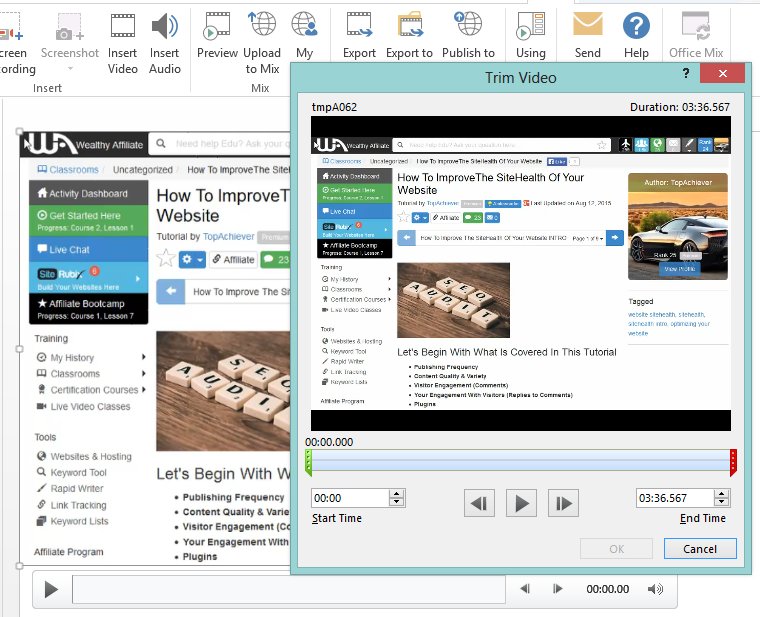The image size is (760, 617).
Task: Click the End Time input field
Action: click(675, 498)
